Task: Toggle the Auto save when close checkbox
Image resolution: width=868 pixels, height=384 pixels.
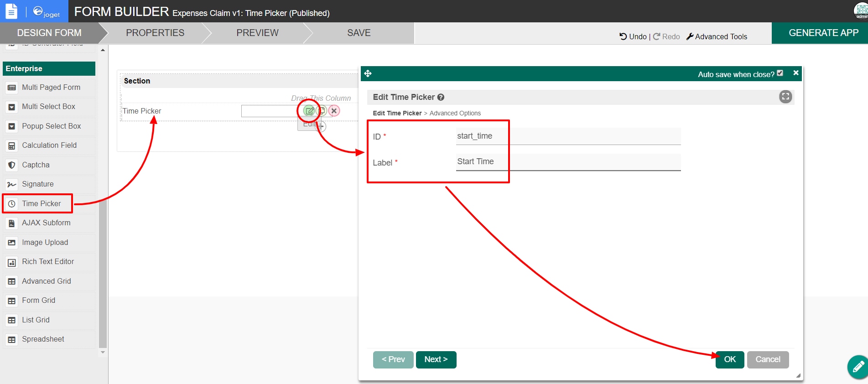Action: click(x=780, y=73)
